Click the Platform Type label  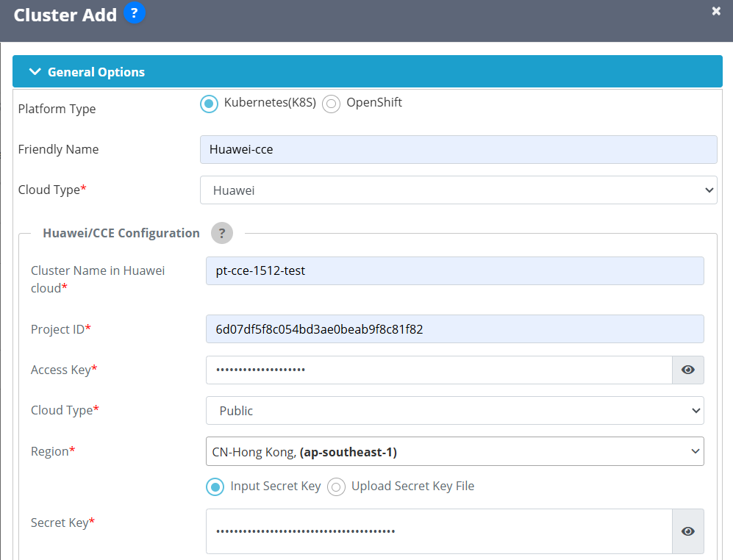[57, 109]
